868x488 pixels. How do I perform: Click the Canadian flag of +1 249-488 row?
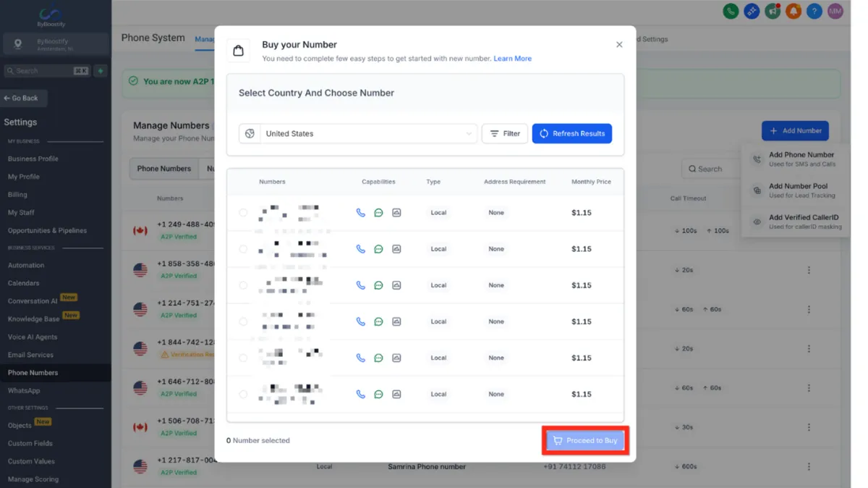pyautogui.click(x=140, y=231)
